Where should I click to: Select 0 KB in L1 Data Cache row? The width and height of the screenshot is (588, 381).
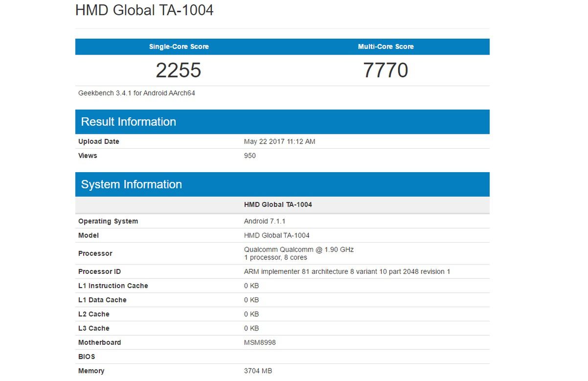click(251, 300)
